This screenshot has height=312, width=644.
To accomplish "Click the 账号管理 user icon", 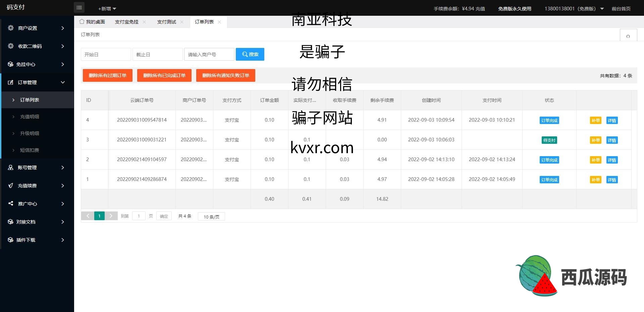I will pos(11,167).
